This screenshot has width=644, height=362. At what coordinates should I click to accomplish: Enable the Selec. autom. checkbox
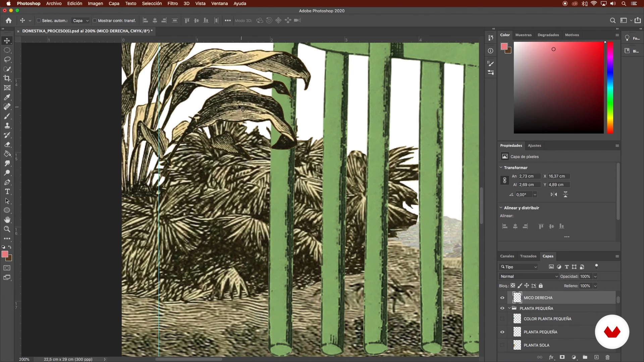(39, 20)
